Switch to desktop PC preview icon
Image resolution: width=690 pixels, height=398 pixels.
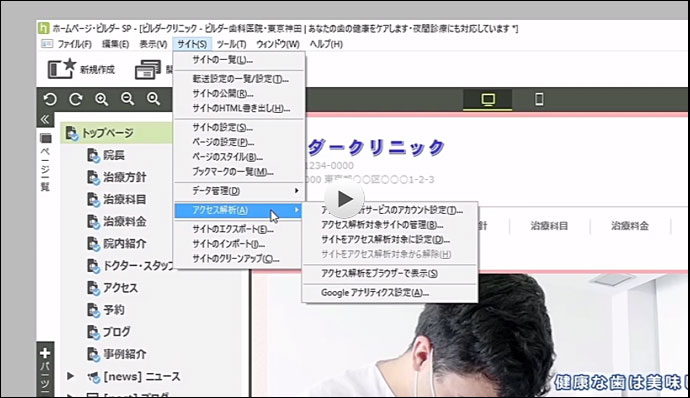488,100
